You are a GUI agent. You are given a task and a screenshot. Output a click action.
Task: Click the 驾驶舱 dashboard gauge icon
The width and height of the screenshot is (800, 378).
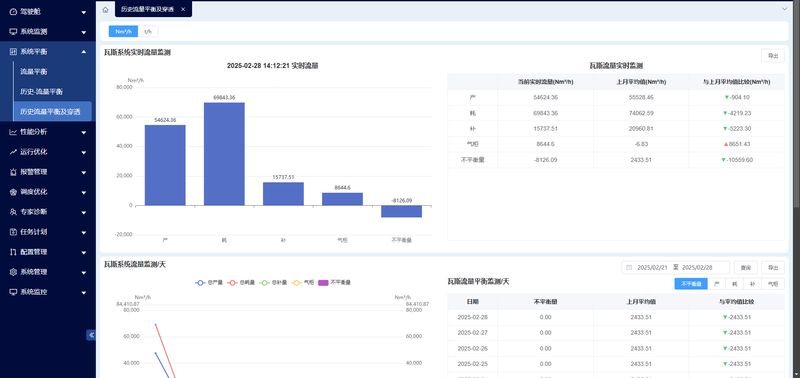tap(13, 12)
